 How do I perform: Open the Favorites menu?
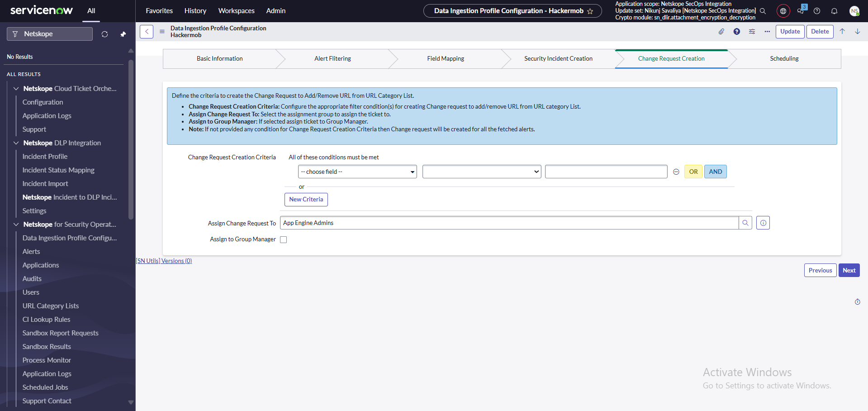(159, 11)
